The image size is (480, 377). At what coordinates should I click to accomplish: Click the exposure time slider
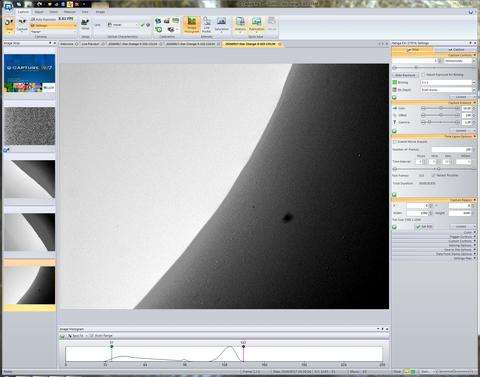coord(434,68)
